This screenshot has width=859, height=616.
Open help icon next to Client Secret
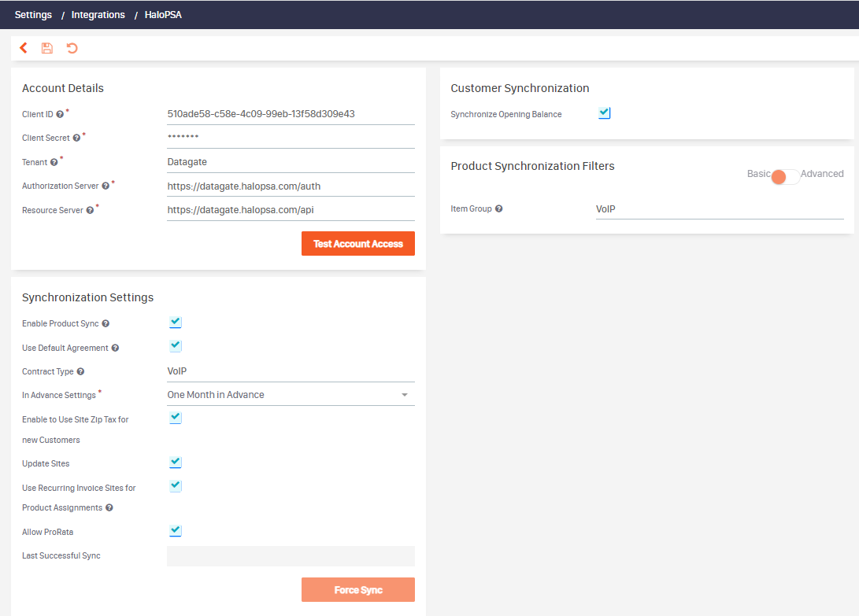pos(76,138)
